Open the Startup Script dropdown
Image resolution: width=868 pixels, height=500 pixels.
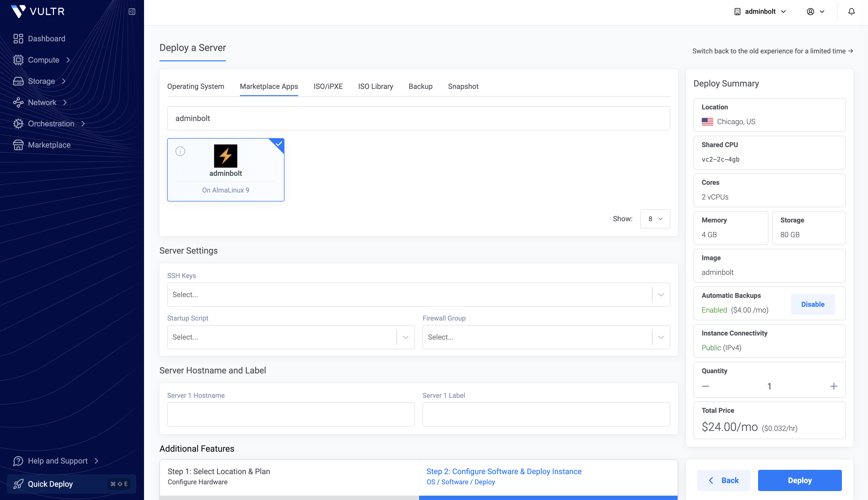[x=291, y=337]
